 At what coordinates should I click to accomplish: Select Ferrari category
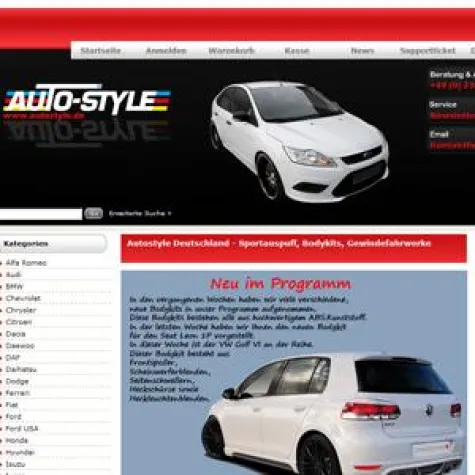pyautogui.click(x=18, y=393)
